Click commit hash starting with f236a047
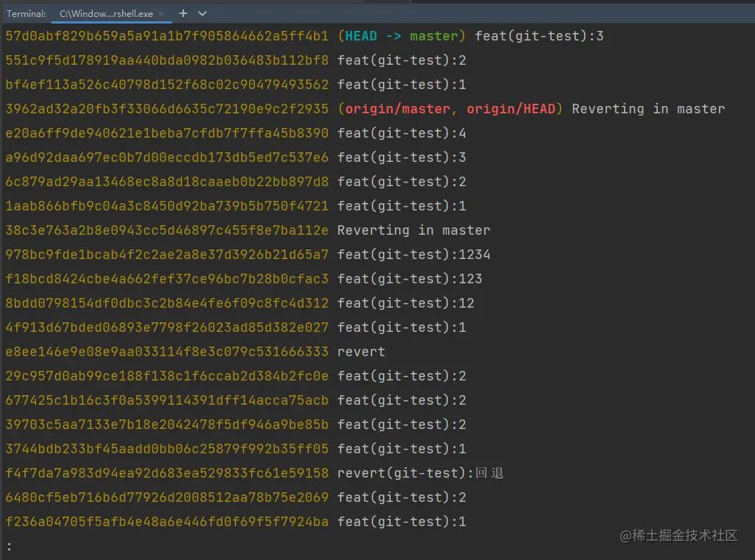The width and height of the screenshot is (755, 560). pos(167,522)
